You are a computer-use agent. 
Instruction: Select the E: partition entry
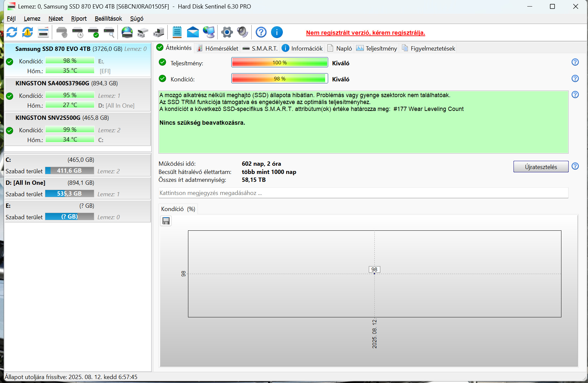click(x=78, y=211)
